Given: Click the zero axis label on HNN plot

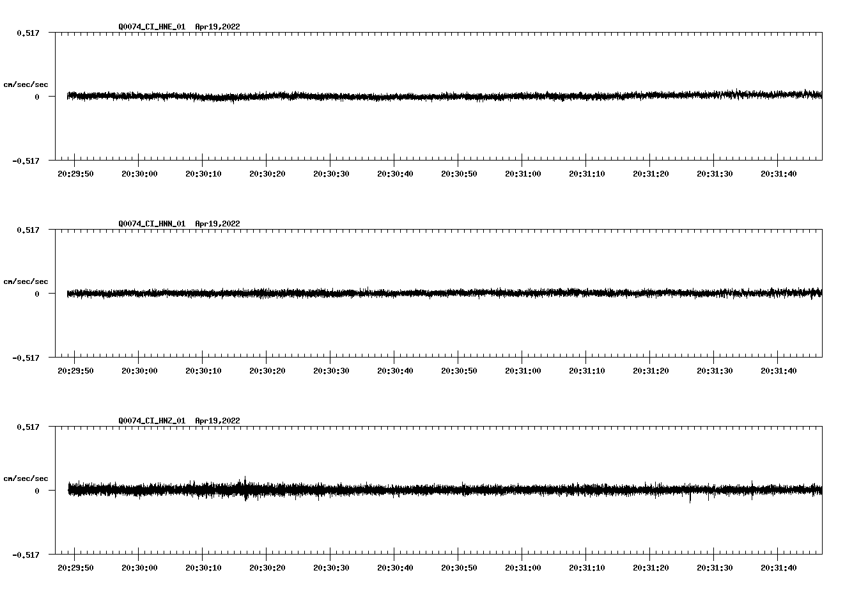Looking at the screenshot, I should pos(37,294).
